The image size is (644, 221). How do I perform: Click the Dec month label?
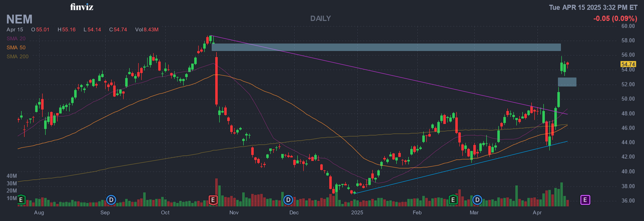point(294,213)
